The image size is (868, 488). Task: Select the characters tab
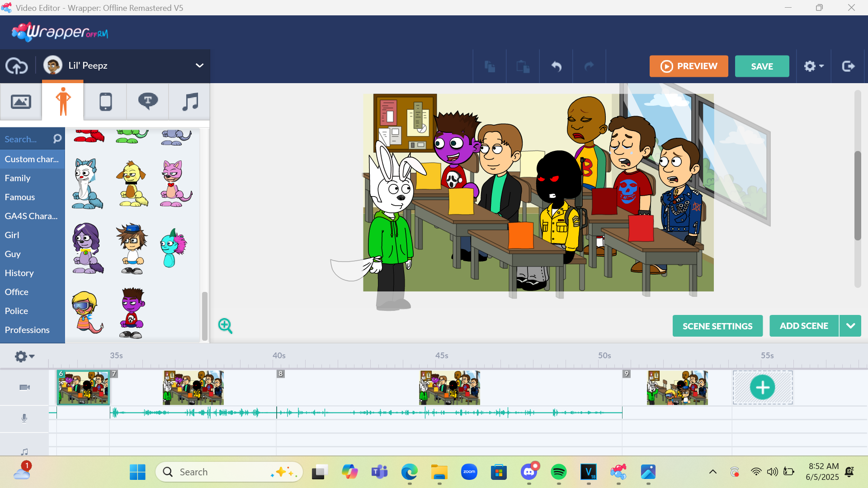tap(63, 102)
